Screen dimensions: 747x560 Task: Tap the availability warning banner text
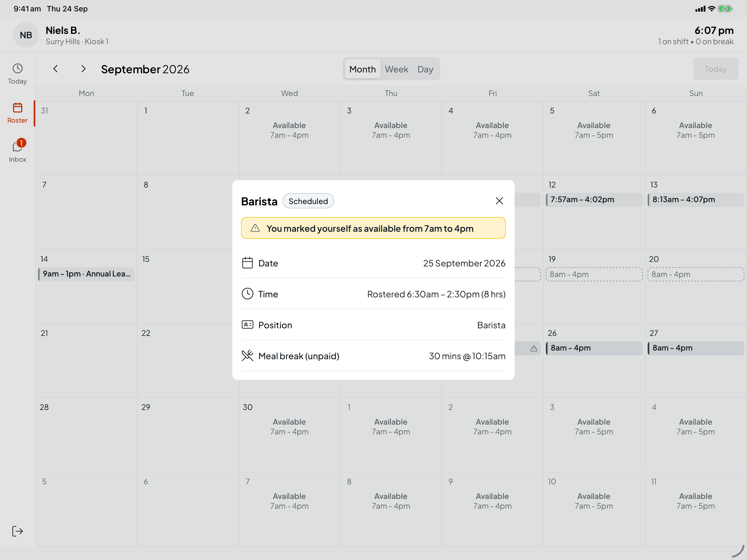point(370,228)
